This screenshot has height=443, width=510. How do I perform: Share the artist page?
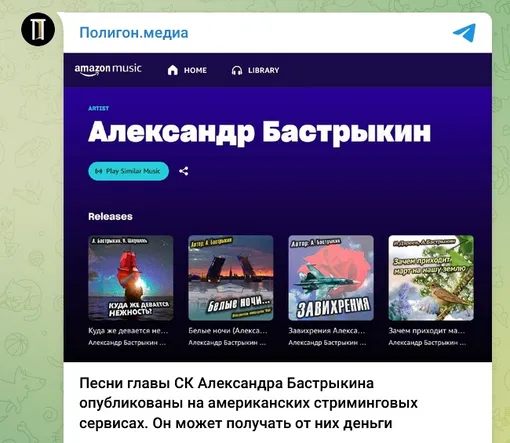click(x=183, y=171)
